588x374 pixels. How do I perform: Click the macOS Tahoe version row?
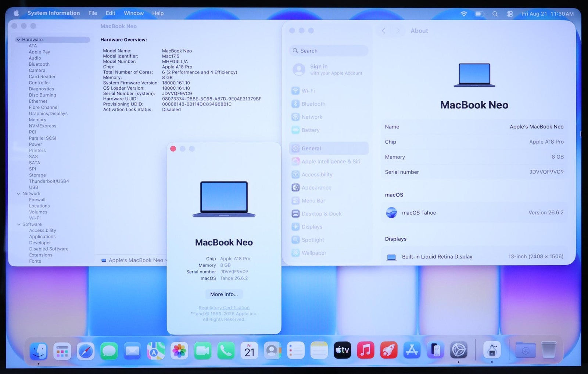click(x=474, y=213)
